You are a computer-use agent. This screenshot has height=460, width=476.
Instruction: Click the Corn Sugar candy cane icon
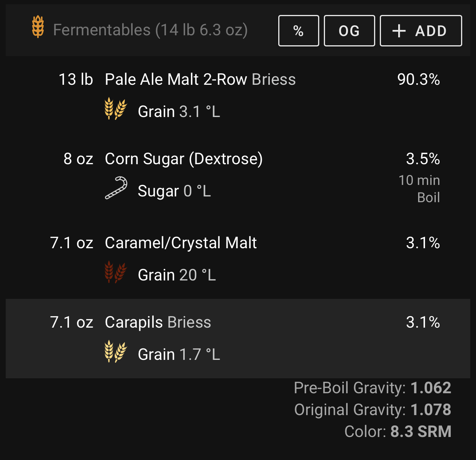click(116, 188)
